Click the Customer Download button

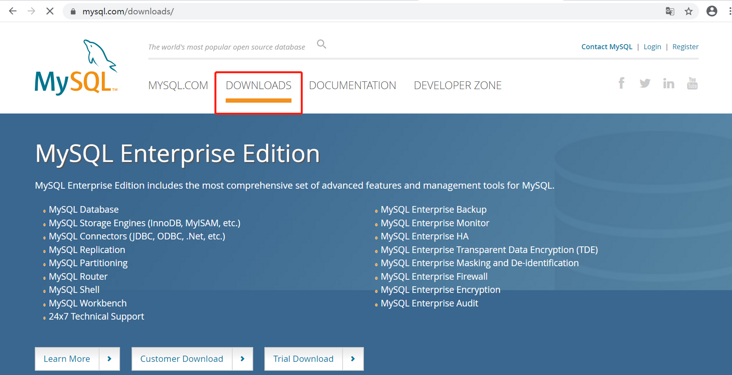tap(192, 359)
